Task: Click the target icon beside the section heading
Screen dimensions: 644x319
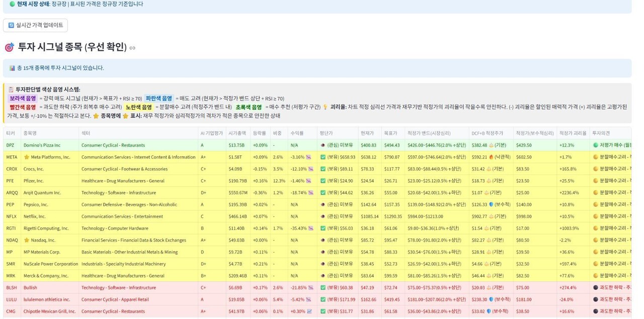Action: pyautogui.click(x=9, y=47)
